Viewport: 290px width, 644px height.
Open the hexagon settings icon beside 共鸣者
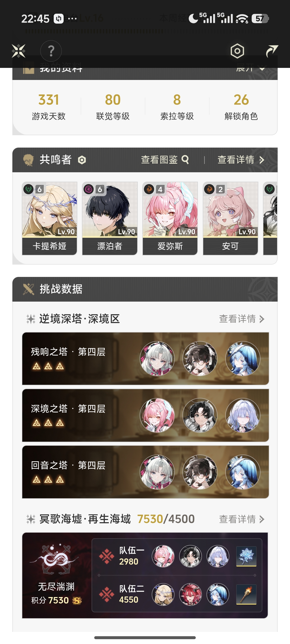82,160
